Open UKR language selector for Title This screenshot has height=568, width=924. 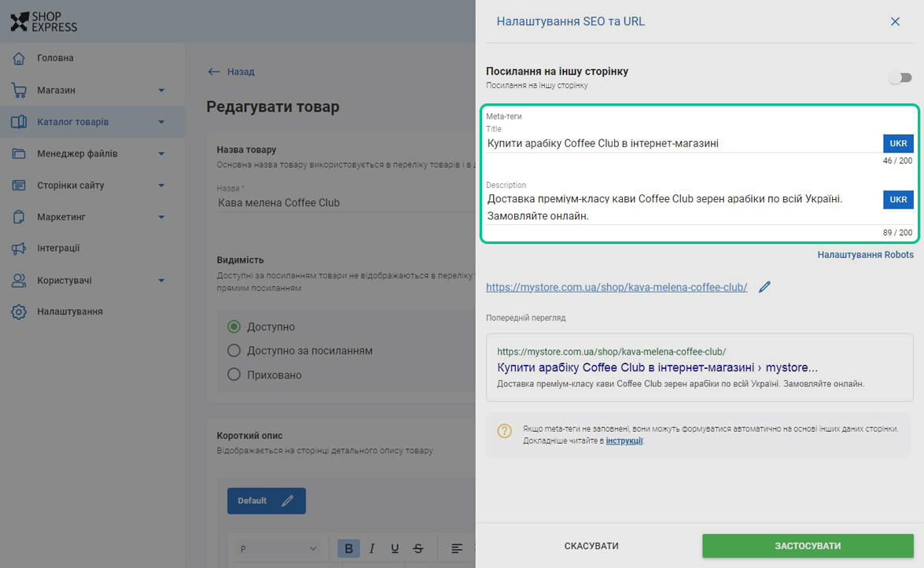click(898, 143)
